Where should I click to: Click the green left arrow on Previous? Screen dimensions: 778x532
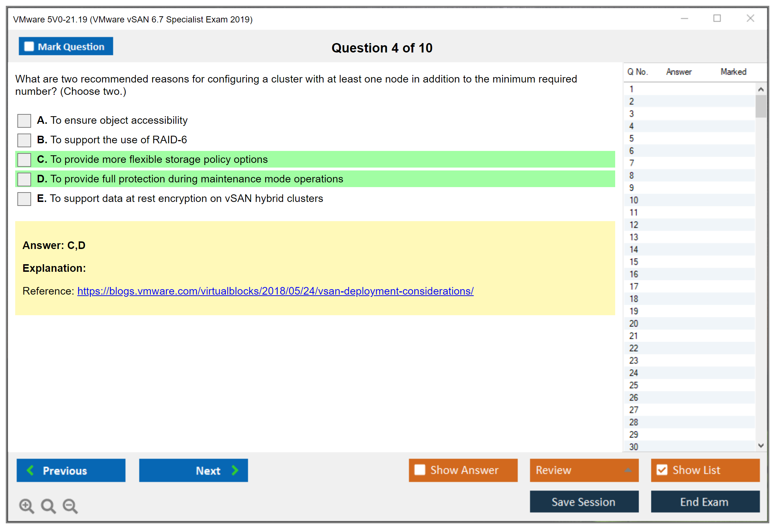click(30, 470)
